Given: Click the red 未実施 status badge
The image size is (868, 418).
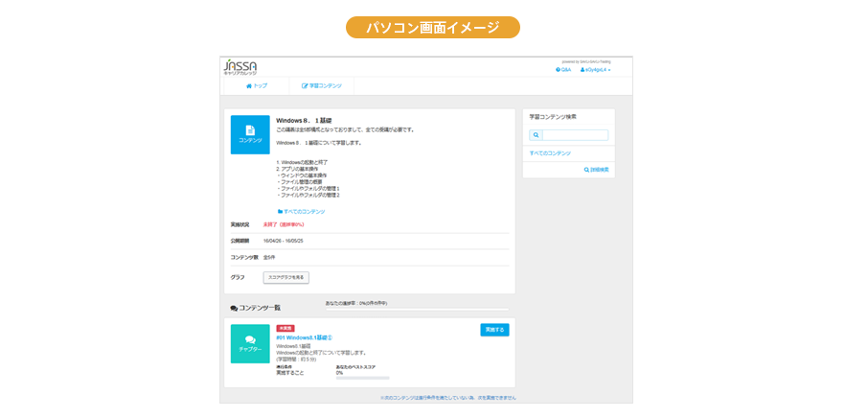Looking at the screenshot, I should pos(286,328).
